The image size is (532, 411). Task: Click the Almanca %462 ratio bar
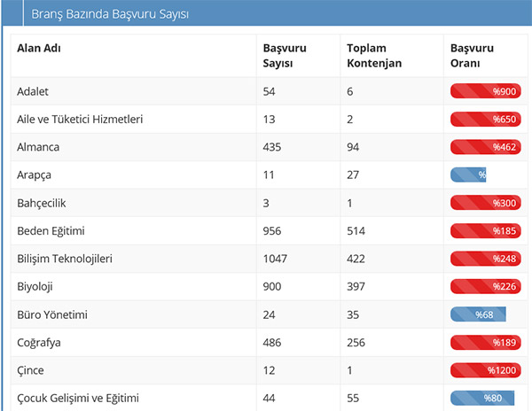[486, 147]
